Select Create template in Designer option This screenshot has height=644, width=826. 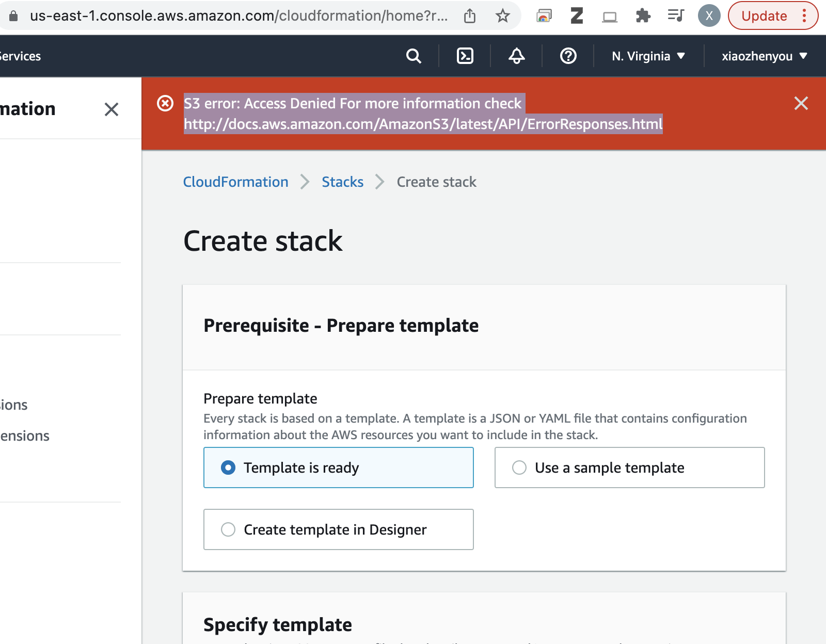pyautogui.click(x=228, y=529)
